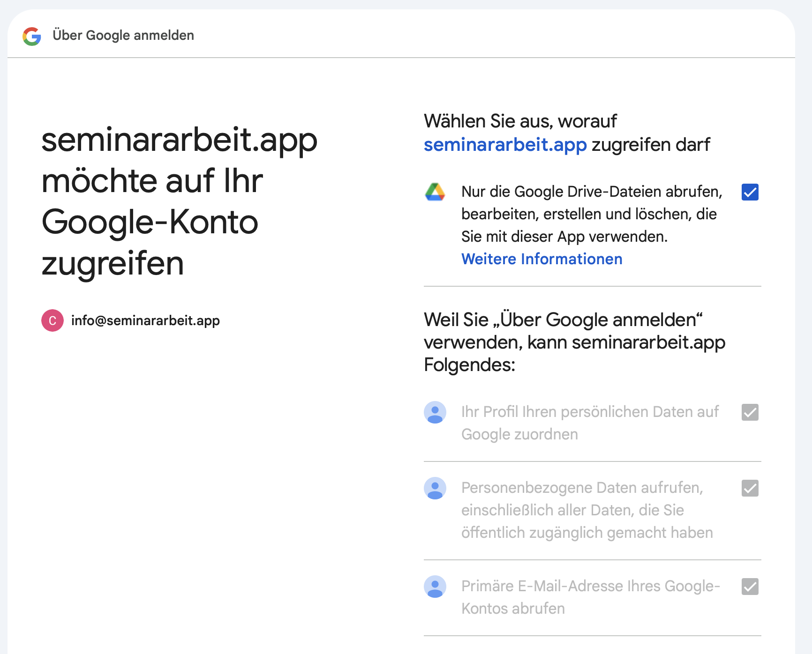Open the blue seminararbeit.app link
This screenshot has width=812, height=654.
[505, 145]
